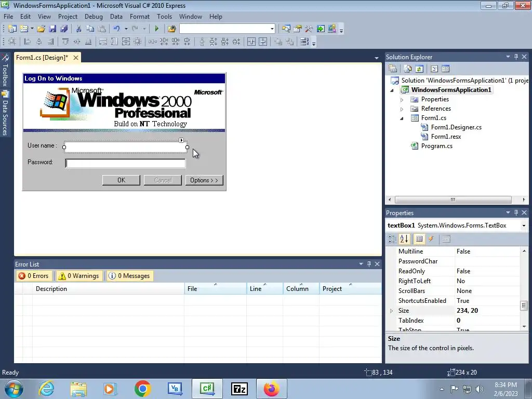Click the Options >> button on form
Viewport: 532px width, 399px height.
tap(204, 180)
